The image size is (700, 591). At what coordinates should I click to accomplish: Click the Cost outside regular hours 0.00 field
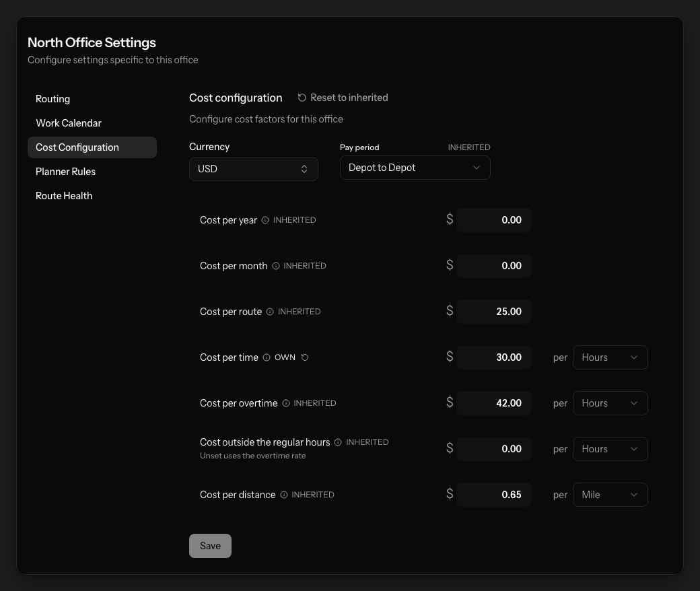[x=494, y=449]
